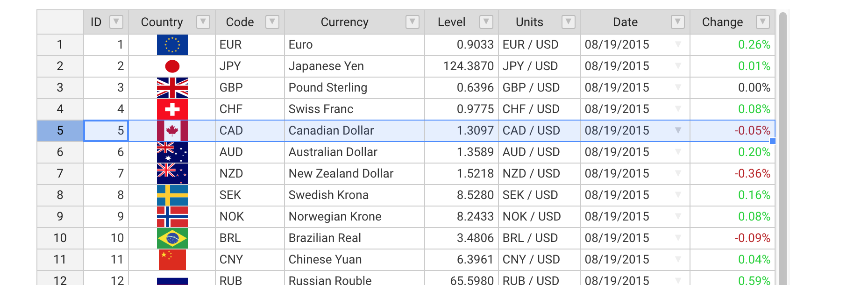Open the Currency column filter menu

point(412,22)
